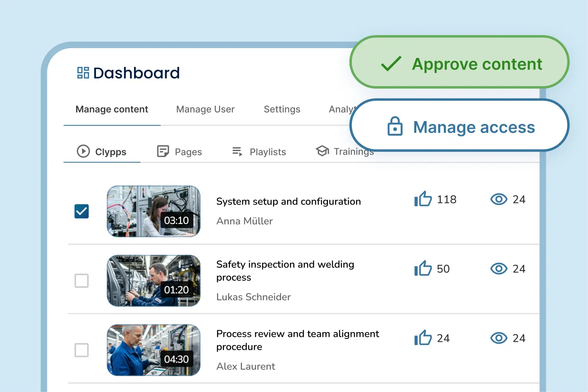Switch to the Manage User tab
Viewport: 588px width, 392px height.
point(205,109)
